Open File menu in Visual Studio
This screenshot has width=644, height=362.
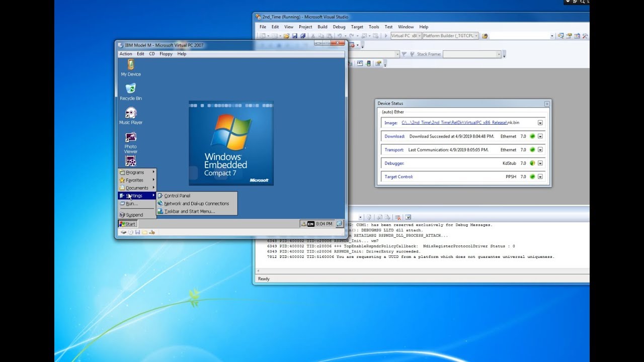(263, 27)
